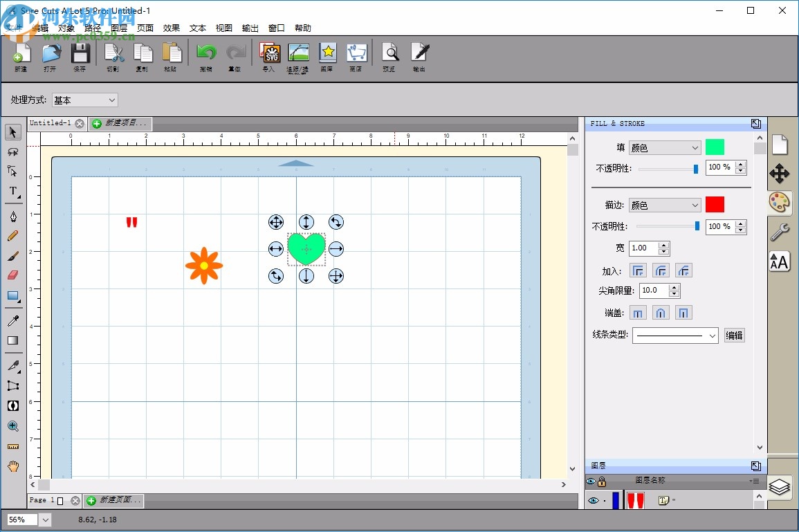Click the red stroke color swatch
The height and width of the screenshot is (532, 799).
(715, 205)
